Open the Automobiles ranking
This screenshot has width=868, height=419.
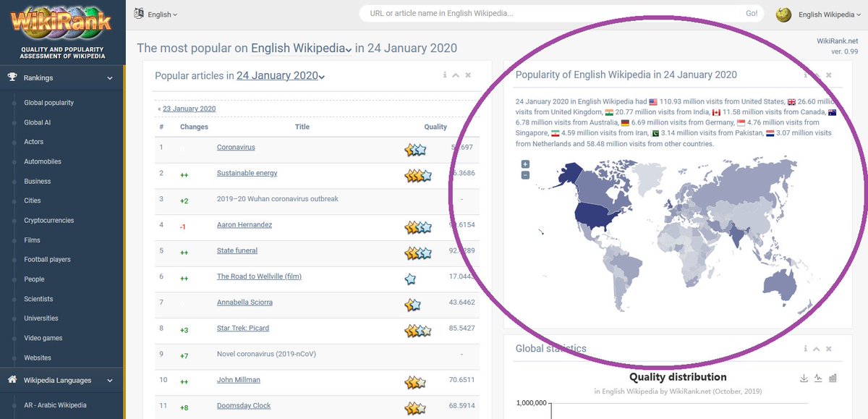[43, 161]
